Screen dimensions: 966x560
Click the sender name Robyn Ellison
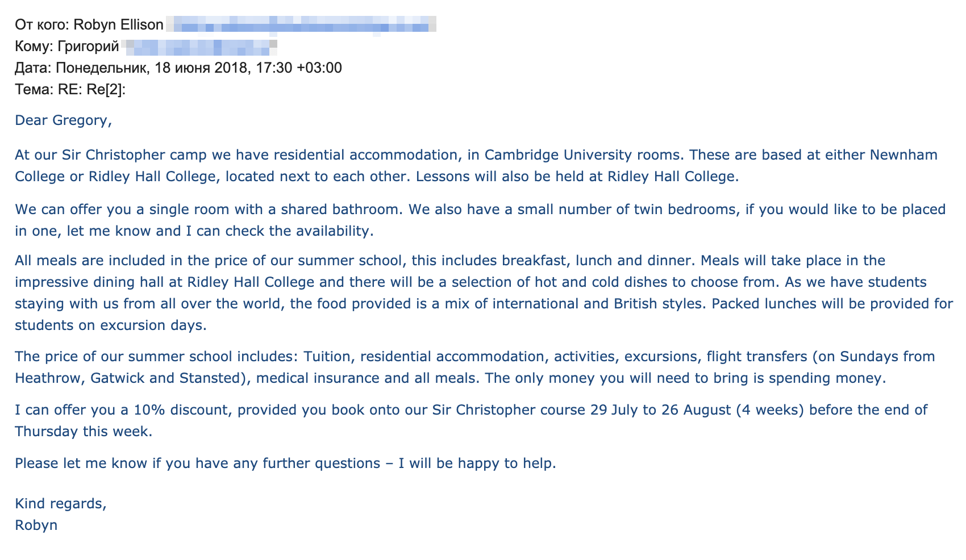[119, 24]
